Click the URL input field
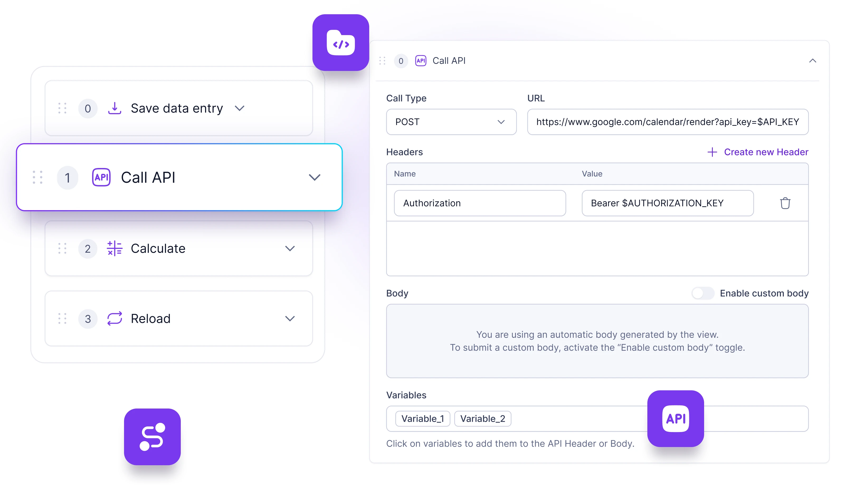854x504 pixels. [668, 121]
